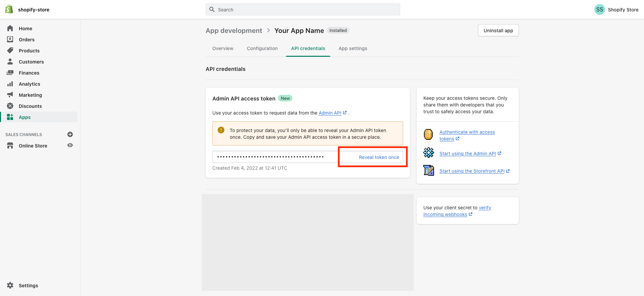Click the Finances icon in the sidebar
The height and width of the screenshot is (296, 644).
point(10,73)
